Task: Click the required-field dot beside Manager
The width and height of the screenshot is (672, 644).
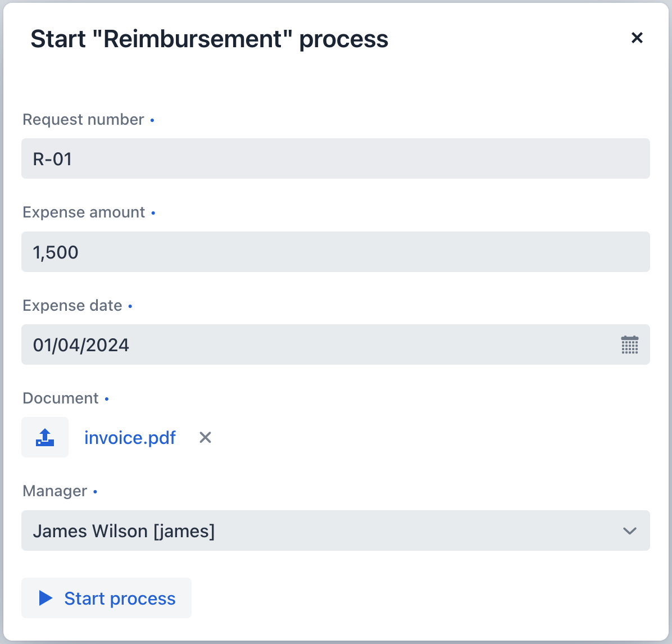Action: pyautogui.click(x=96, y=492)
